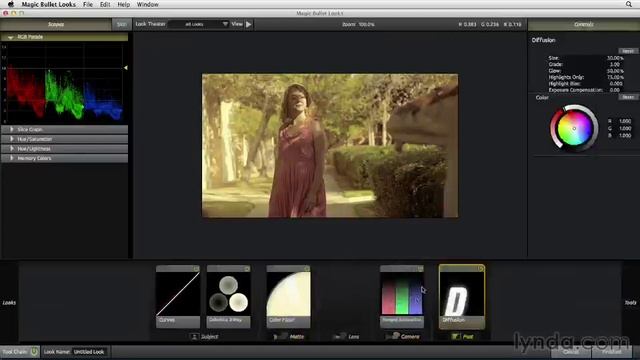640x360 pixels.
Task: Click the Post section icon
Action: 455,336
